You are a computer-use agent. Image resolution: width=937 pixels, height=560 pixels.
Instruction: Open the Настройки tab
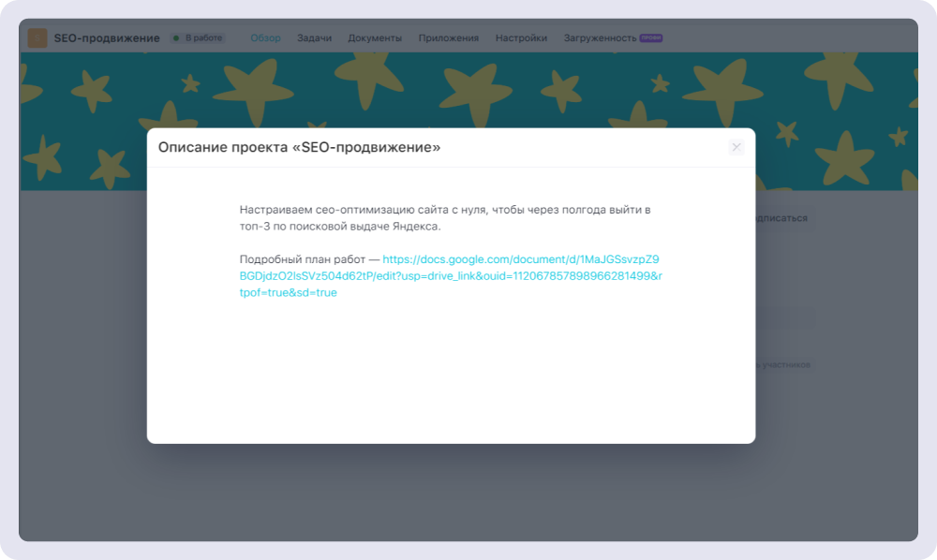(x=521, y=37)
